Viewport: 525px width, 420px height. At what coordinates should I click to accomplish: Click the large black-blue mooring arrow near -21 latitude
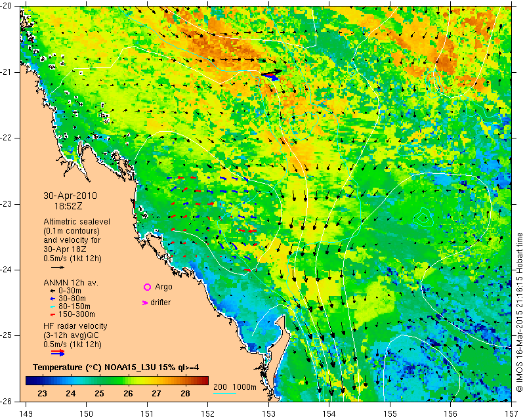click(272, 75)
